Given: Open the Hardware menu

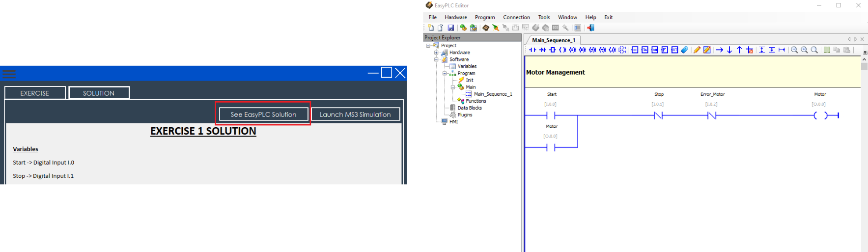Looking at the screenshot, I should 456,17.
